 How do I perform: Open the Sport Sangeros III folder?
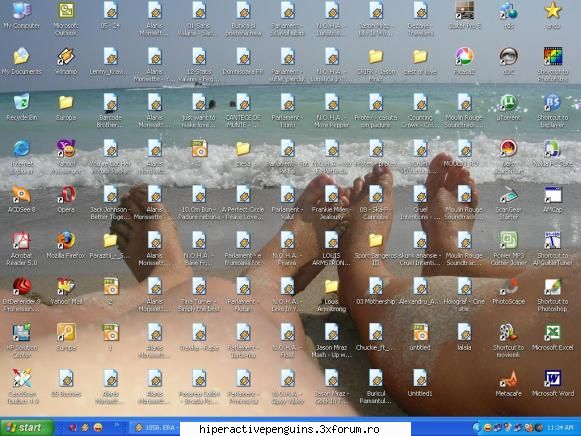point(376,249)
